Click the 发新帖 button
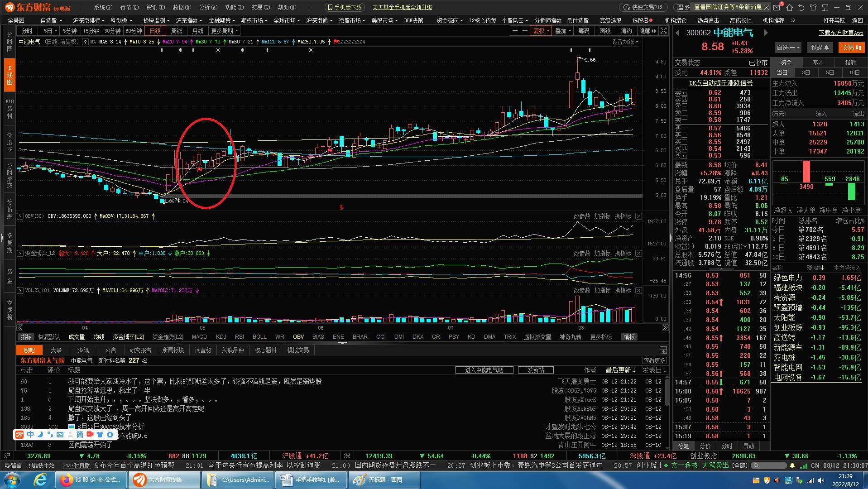 (536, 370)
